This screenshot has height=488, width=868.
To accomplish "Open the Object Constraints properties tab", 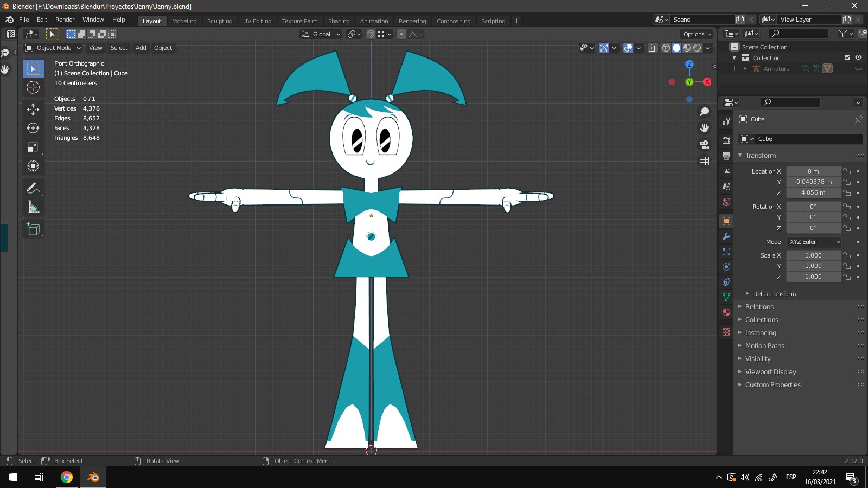I will tap(726, 282).
